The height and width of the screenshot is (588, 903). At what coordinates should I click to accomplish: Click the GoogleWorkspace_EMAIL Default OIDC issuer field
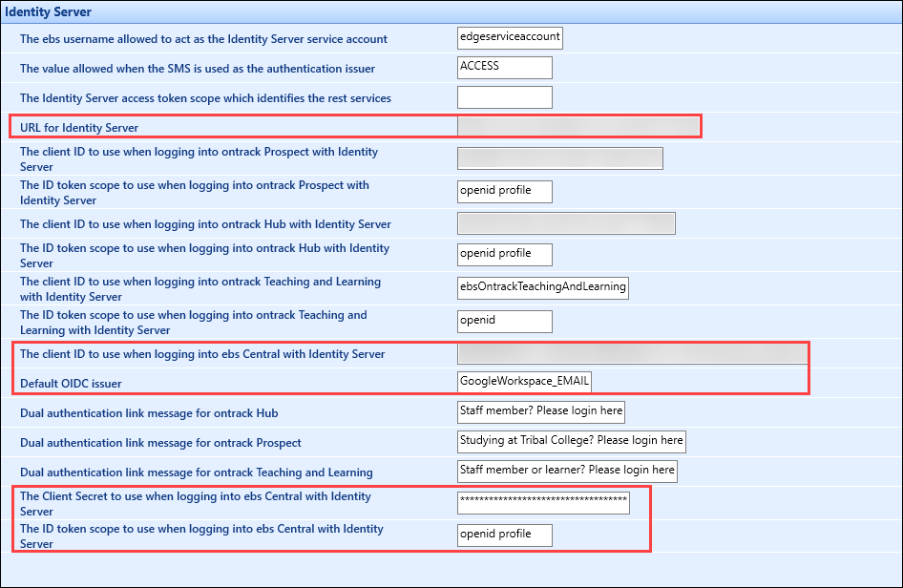(523, 381)
